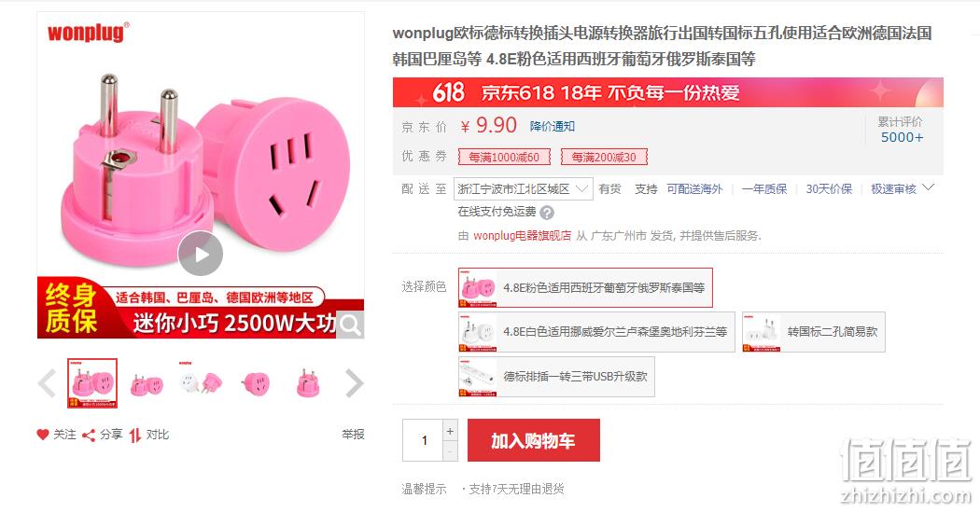Click the 对比 compare icon
Screen dimensions: 980x512
click(x=135, y=435)
